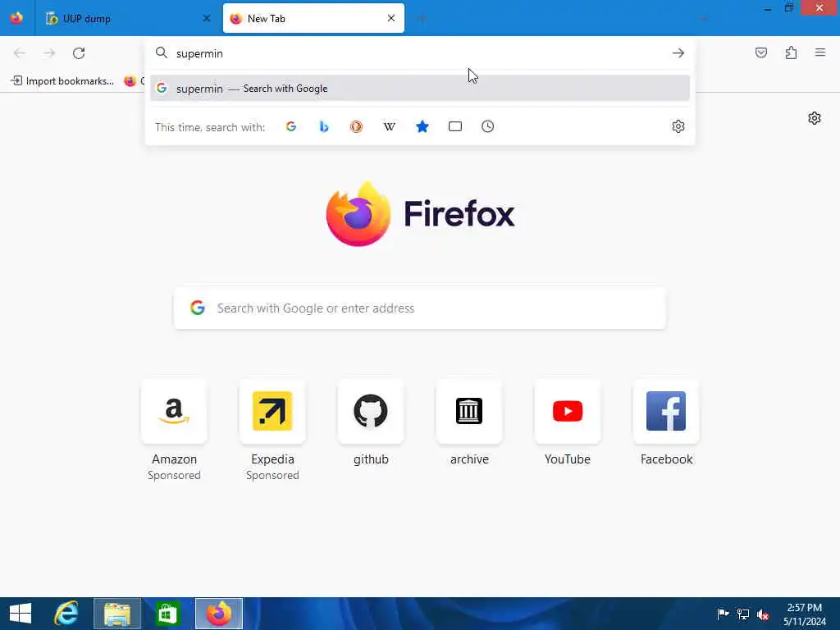Open File Explorer from taskbar
The image size is (840, 630).
117,614
